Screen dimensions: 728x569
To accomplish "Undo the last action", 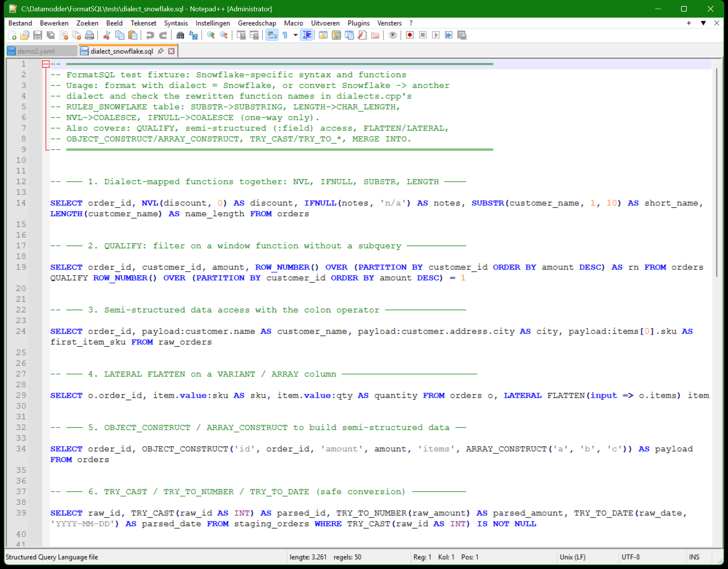I will 150,35.
